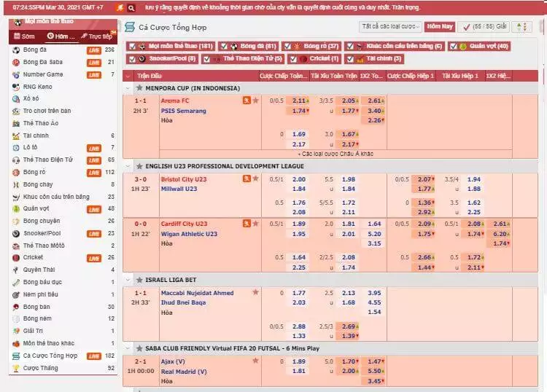Image resolution: width=547 pixels, height=392 pixels.
Task: Click the running figure icon in top bar
Action: [x=120, y=7]
